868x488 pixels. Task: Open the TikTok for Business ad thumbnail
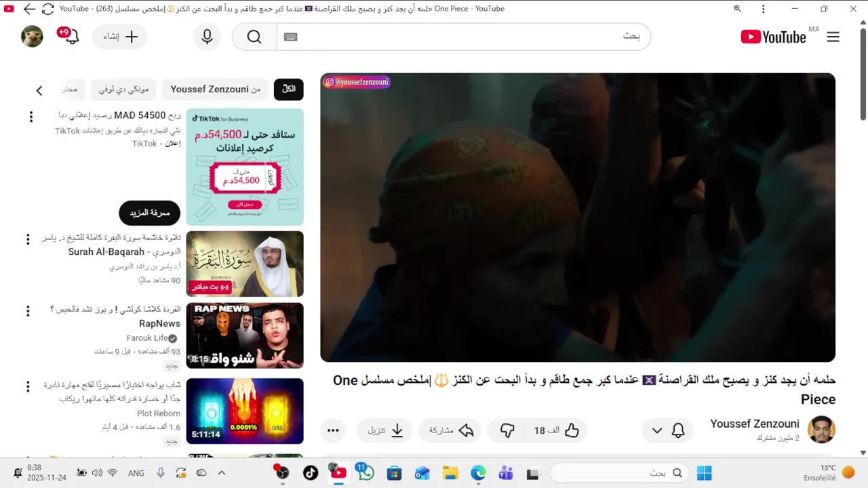click(245, 167)
